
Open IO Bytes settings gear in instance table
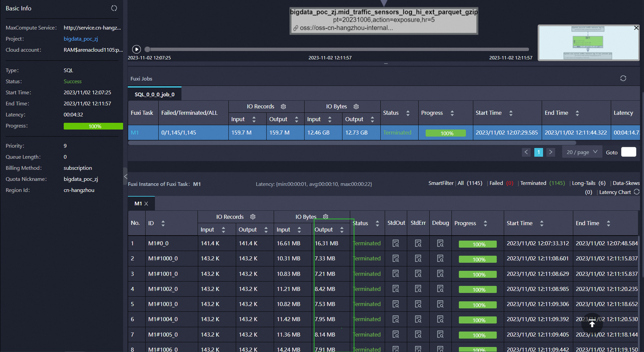[326, 217]
